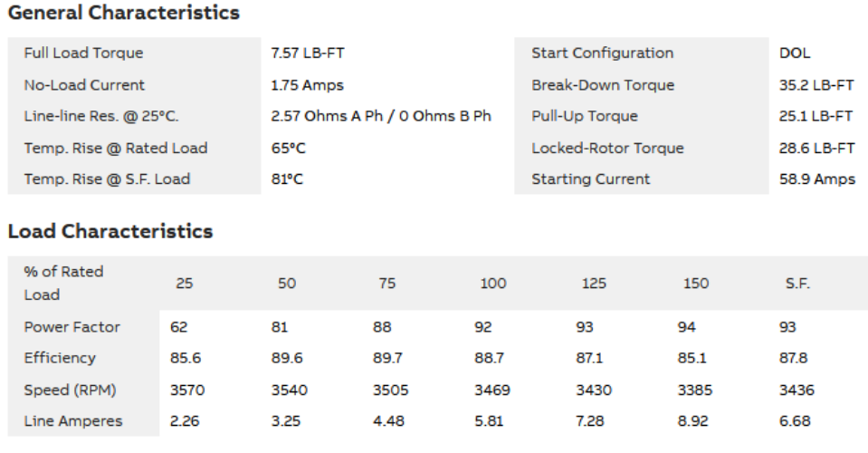Select the 3469 RPM speed value
Image resolution: width=868 pixels, height=453 pixels.
pos(492,390)
